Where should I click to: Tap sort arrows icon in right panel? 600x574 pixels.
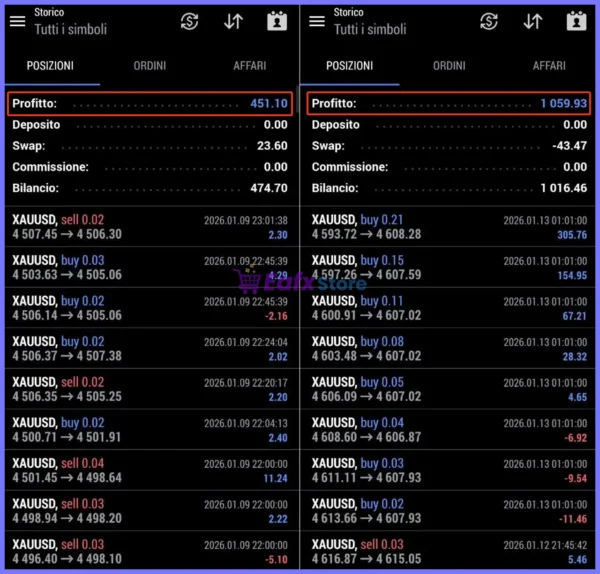(533, 21)
